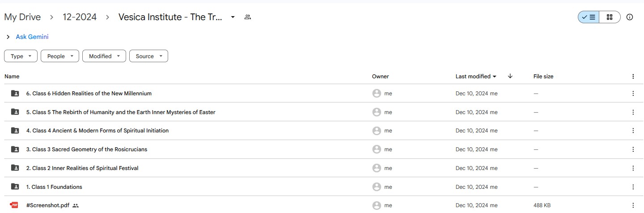
Task: Reverse sort direction arrow
Action: click(x=510, y=77)
